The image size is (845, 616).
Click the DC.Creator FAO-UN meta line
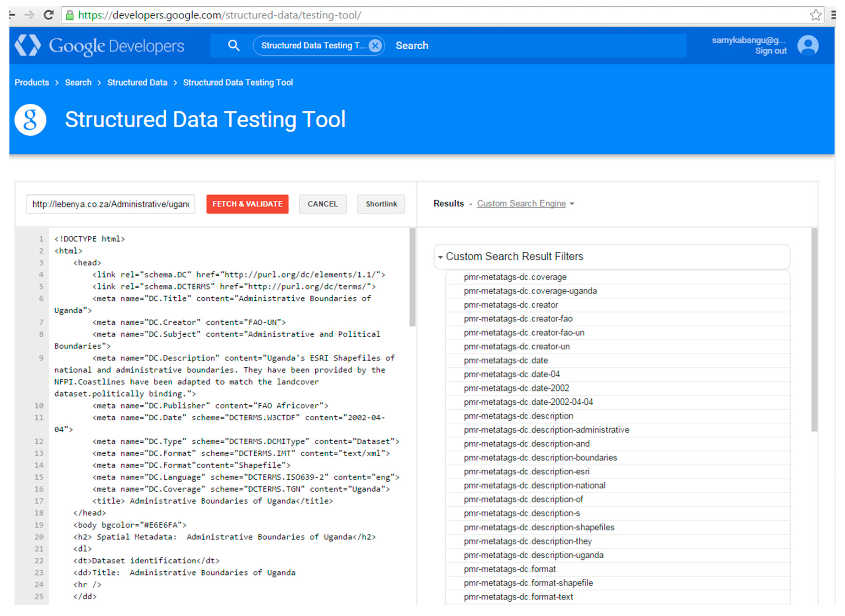click(x=189, y=323)
